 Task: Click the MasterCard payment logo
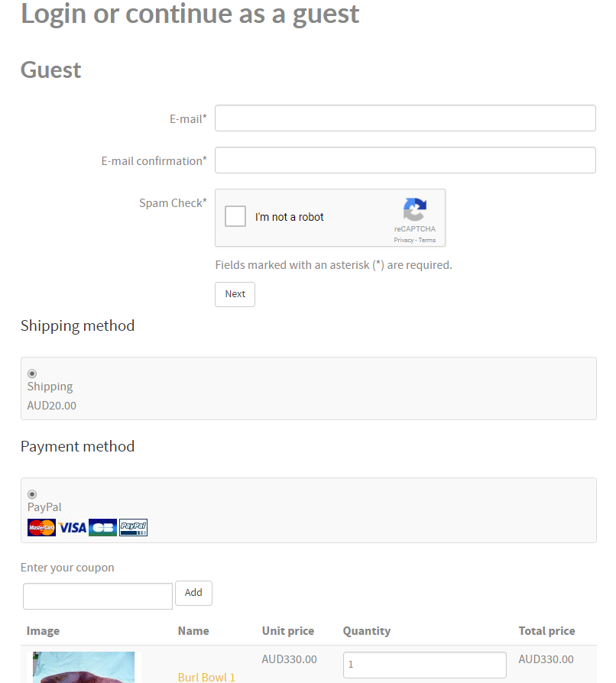(41, 527)
